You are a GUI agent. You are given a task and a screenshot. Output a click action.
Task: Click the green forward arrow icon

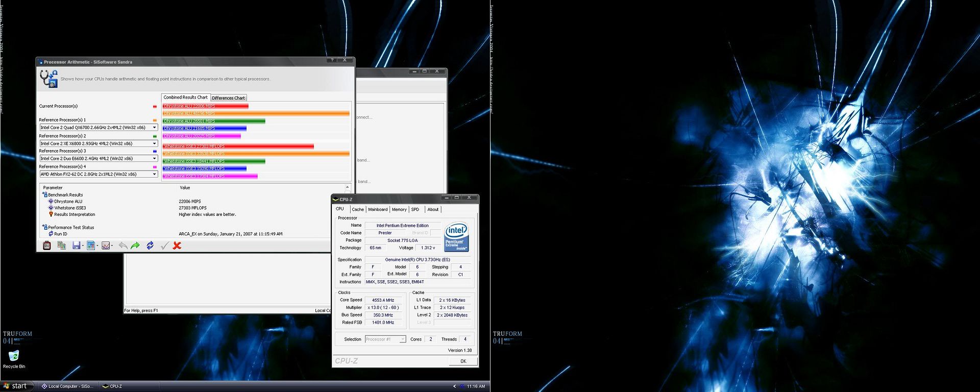pyautogui.click(x=135, y=246)
